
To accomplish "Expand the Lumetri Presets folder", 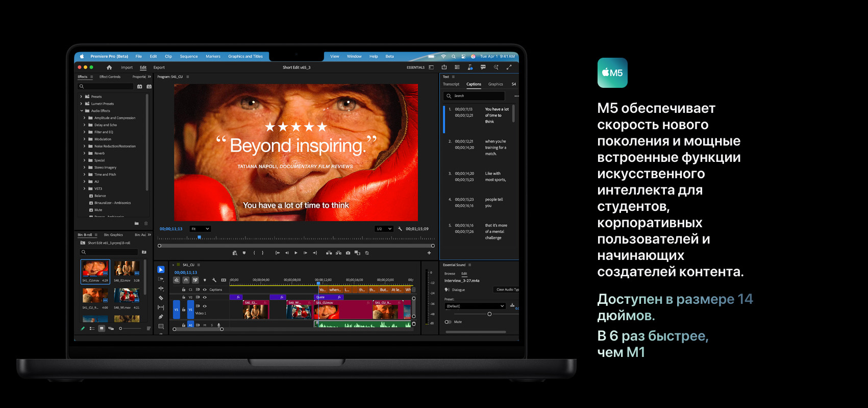I will [x=81, y=104].
